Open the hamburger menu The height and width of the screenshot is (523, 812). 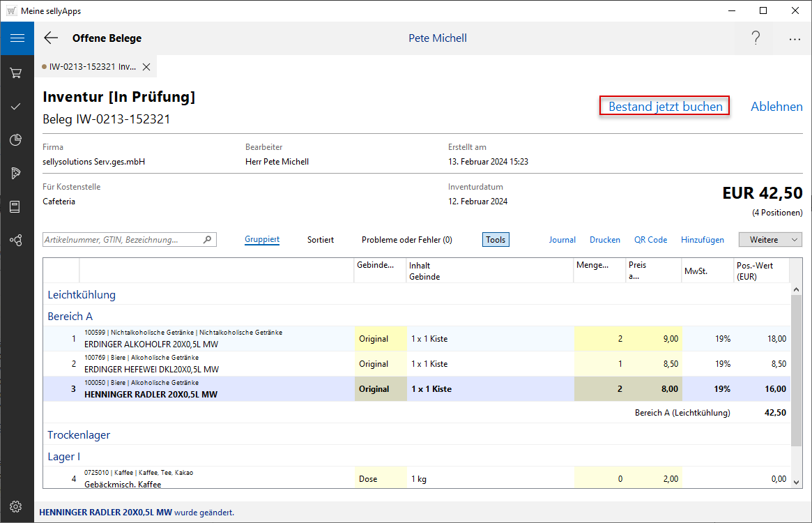pyautogui.click(x=17, y=38)
